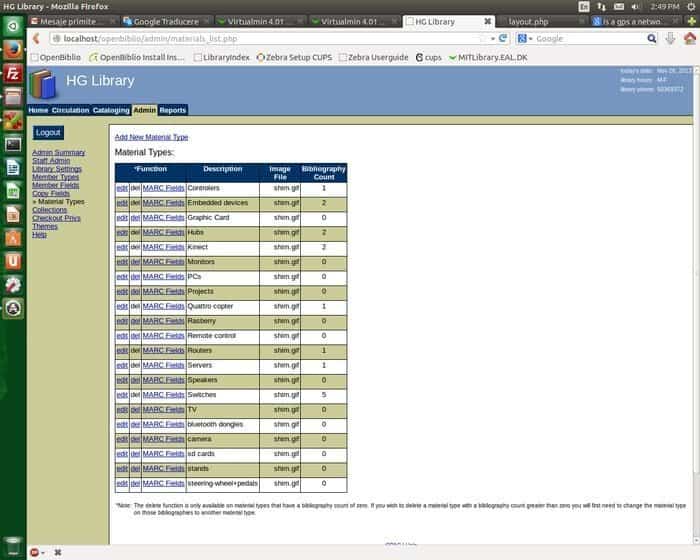The width and height of the screenshot is (700, 560).
Task: Open the MITLibrary.EAL.DK bookmark
Action: [488, 58]
